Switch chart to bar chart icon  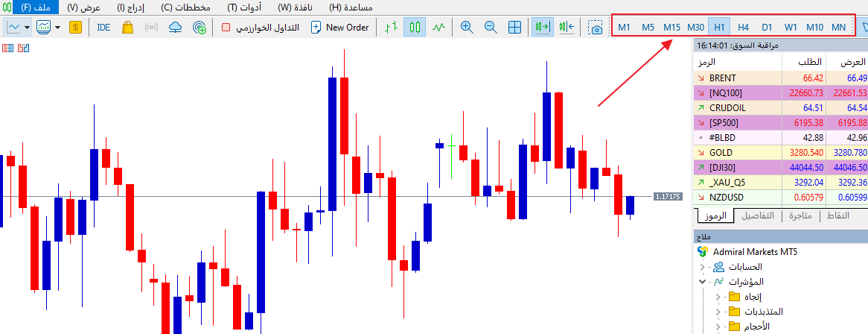(x=392, y=27)
